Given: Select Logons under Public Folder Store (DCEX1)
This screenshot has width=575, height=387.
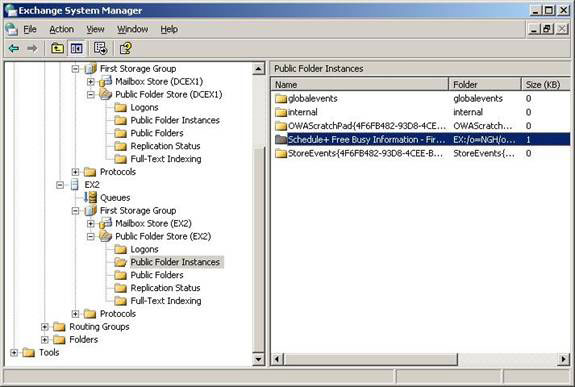Looking at the screenshot, I should pos(144,107).
